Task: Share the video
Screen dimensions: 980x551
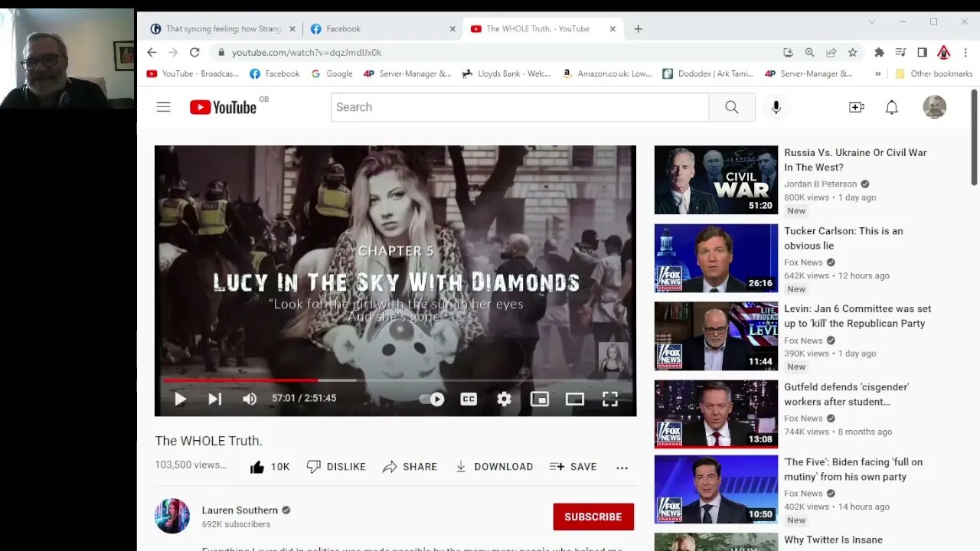Action: point(410,467)
